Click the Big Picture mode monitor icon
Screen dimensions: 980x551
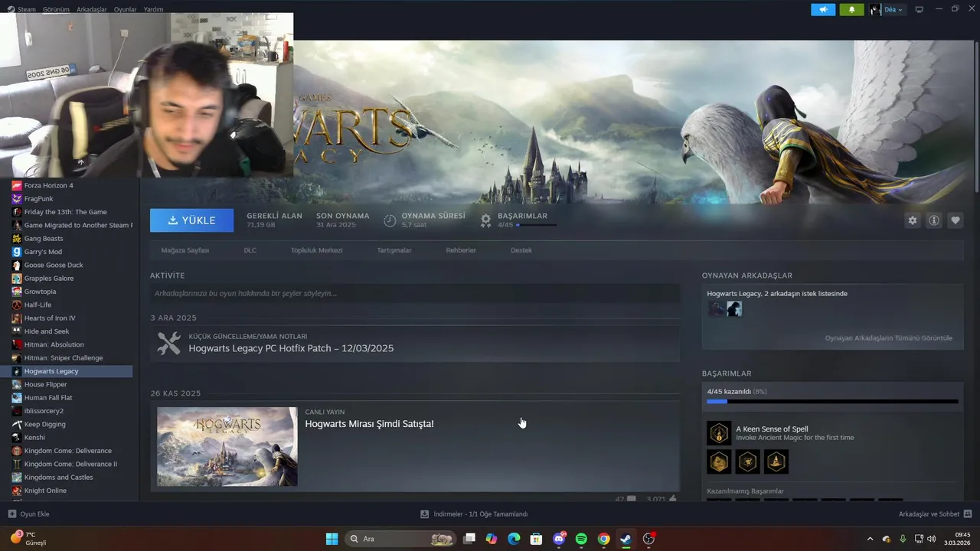coord(920,10)
